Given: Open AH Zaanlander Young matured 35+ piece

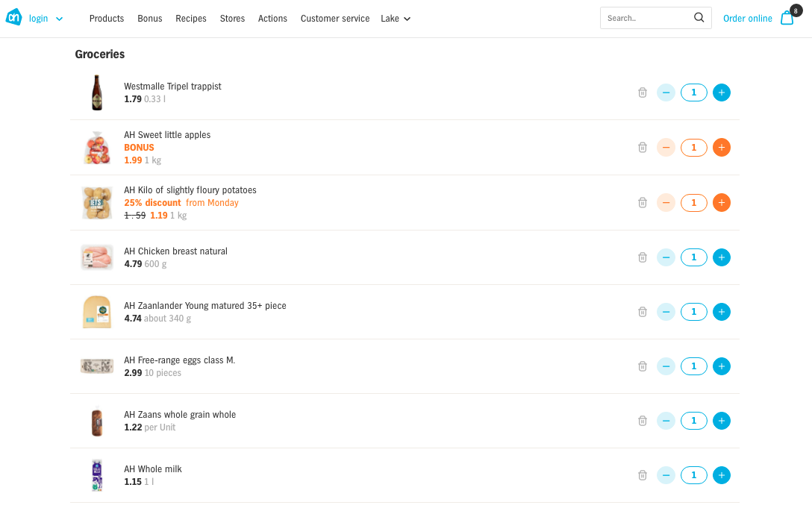Looking at the screenshot, I should point(205,305).
